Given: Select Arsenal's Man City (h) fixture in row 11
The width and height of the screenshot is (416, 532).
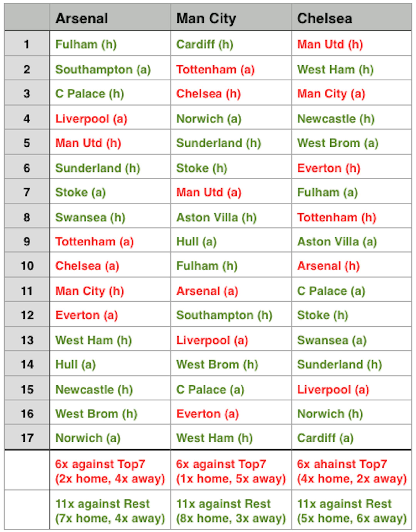Looking at the screenshot, I should 89,291.
